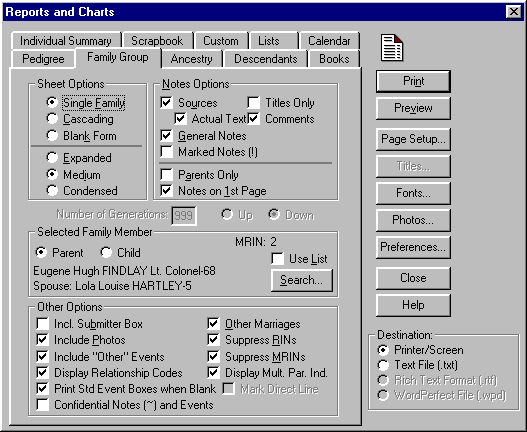Viewport: 527px width, 432px height.
Task: Enable Confidential Notes (~) and Events
Action: tap(43, 405)
